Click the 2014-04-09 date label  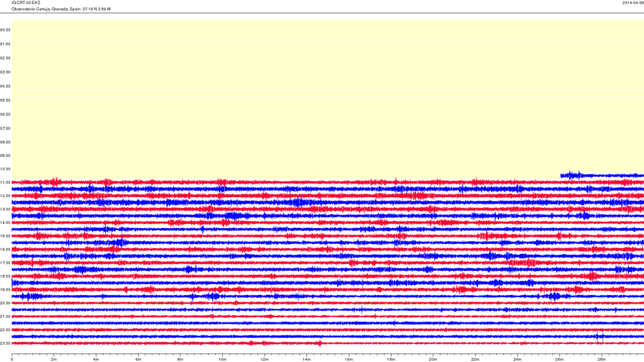[x=633, y=3]
